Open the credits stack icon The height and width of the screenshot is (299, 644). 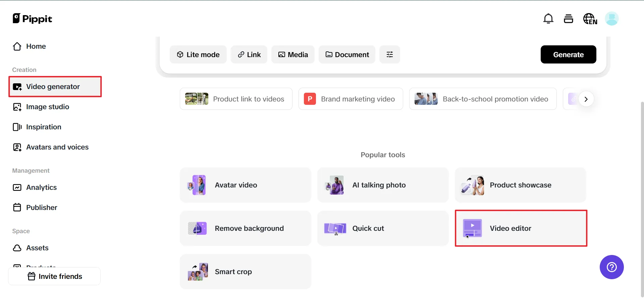pos(568,19)
